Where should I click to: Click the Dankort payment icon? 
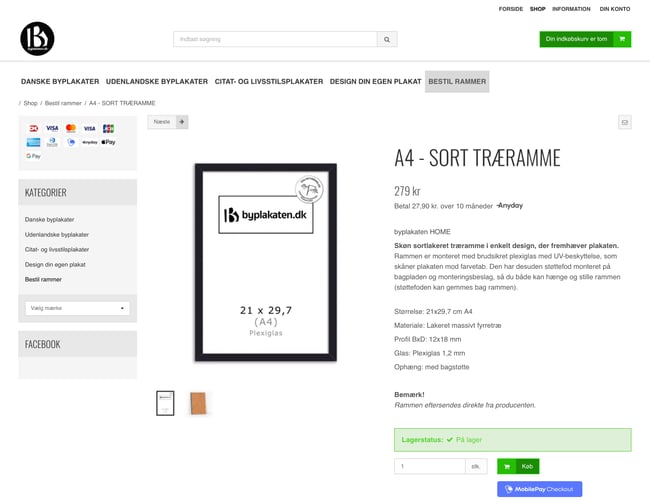point(34,129)
